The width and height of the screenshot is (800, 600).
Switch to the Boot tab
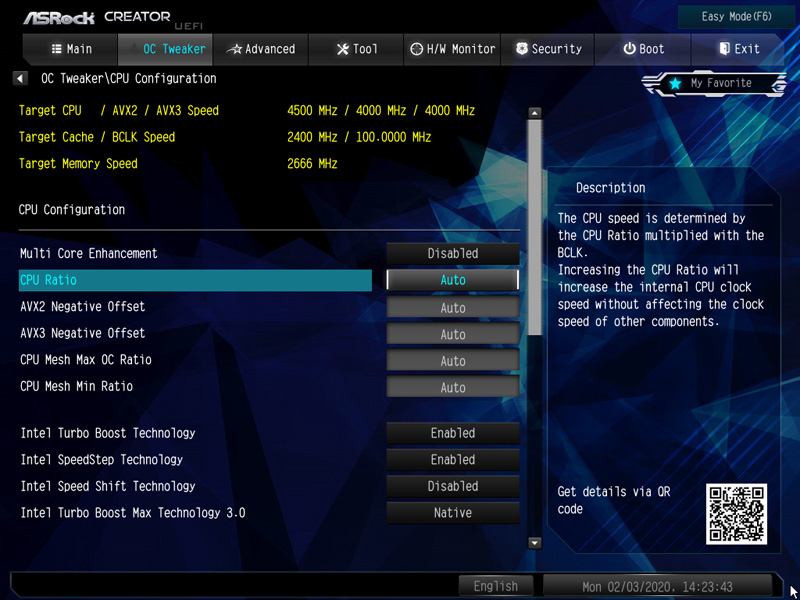coord(643,49)
